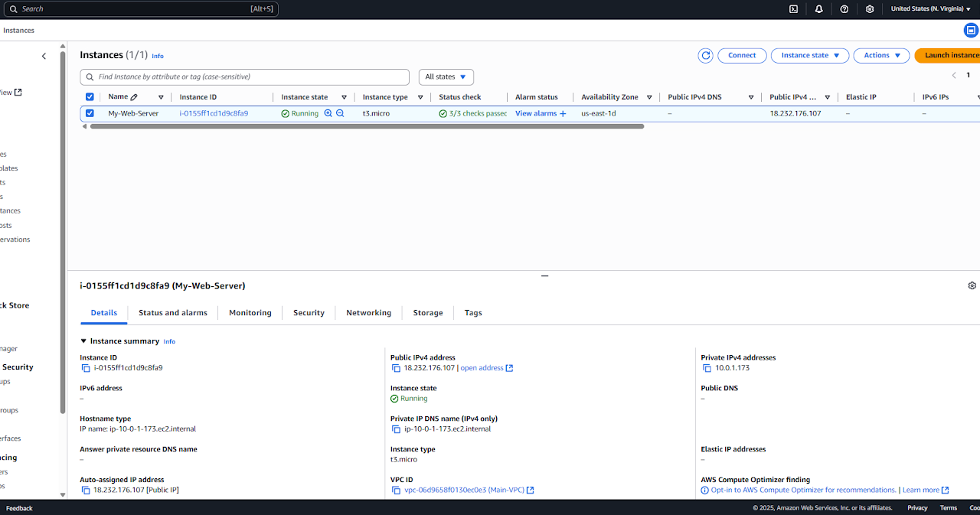Screen dimensions: 980x515
Task: Open the All states filter dropdown
Action: (446, 77)
